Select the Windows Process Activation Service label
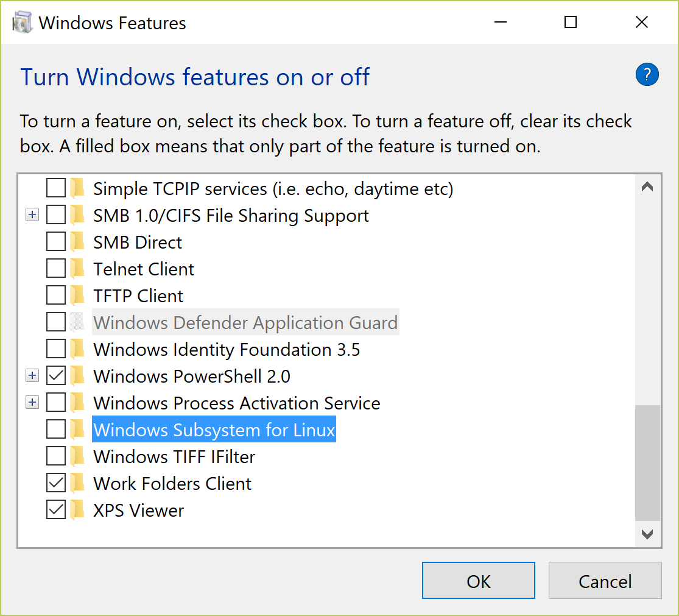Viewport: 679px width, 616px height. (237, 403)
